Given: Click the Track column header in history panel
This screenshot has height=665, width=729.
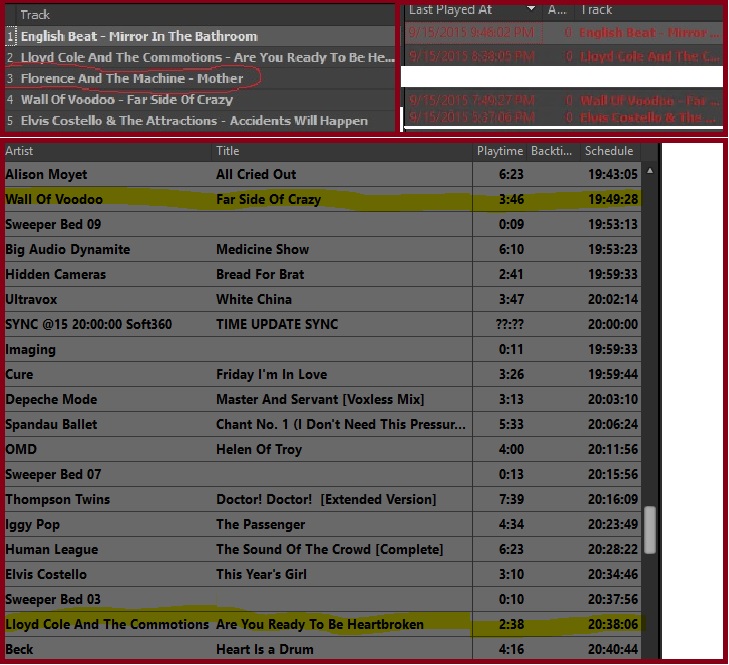Looking at the screenshot, I should (x=596, y=10).
